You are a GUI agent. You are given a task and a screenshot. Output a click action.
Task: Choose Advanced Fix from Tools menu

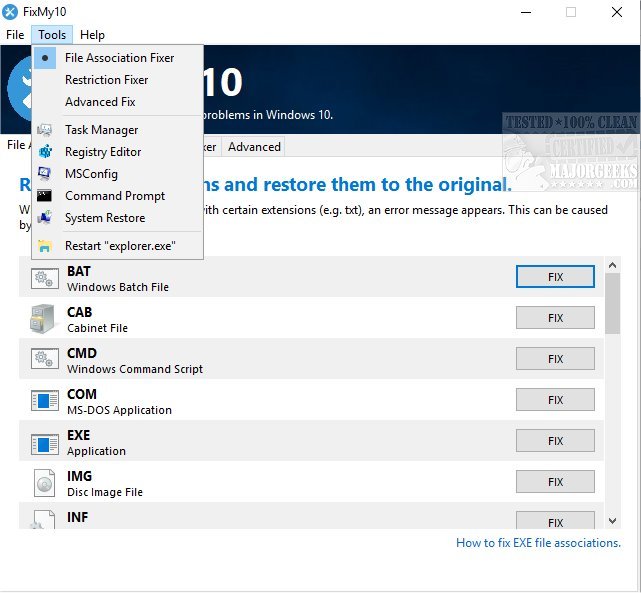pyautogui.click(x=117, y=102)
